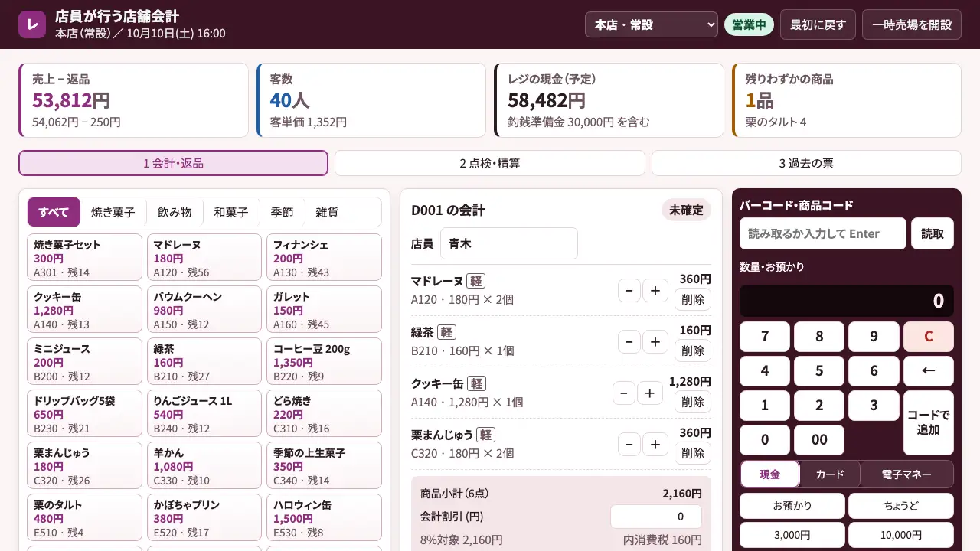
Task: Delete the 緑茶 line item
Action: (693, 350)
